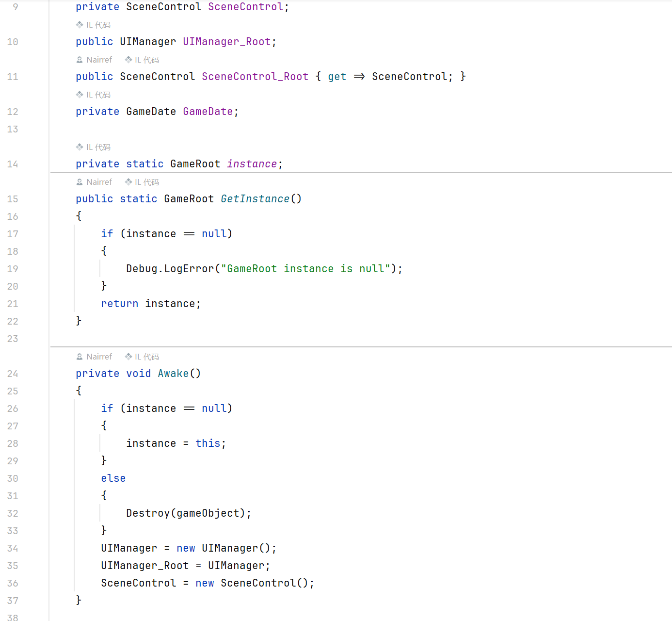672x621 pixels.
Task: Click line number 15 in the gutter
Action: pos(13,199)
